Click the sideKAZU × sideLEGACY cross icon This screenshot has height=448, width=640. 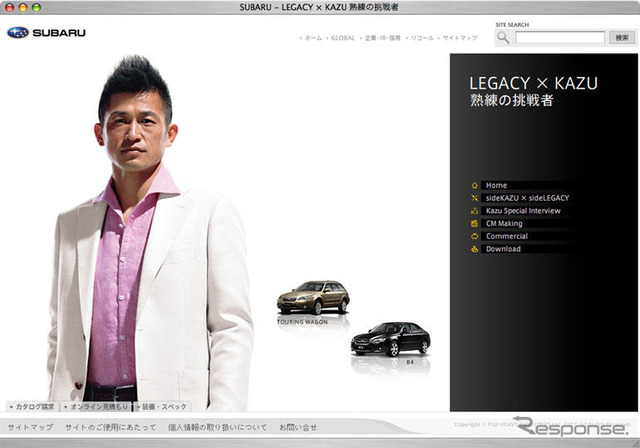(474, 198)
